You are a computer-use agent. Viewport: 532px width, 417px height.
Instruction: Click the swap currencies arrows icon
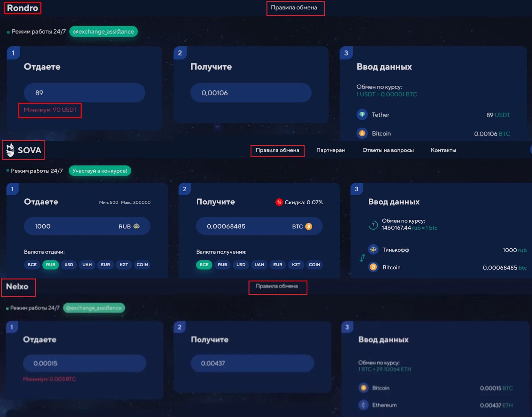pyautogui.click(x=362, y=258)
